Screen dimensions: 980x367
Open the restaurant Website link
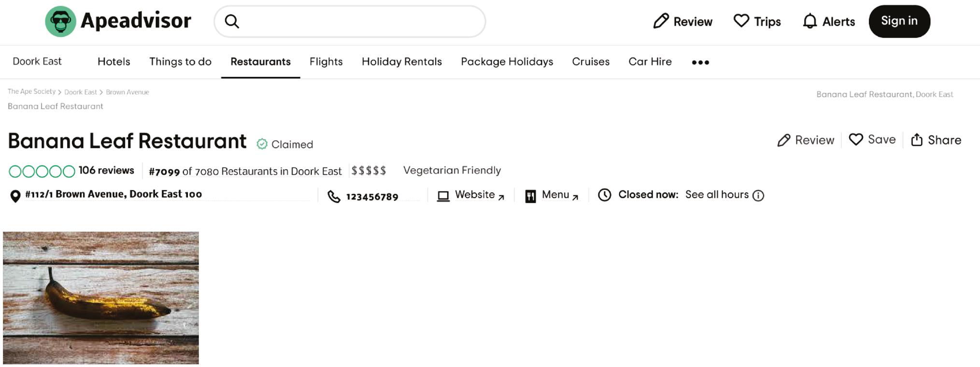pyautogui.click(x=474, y=195)
